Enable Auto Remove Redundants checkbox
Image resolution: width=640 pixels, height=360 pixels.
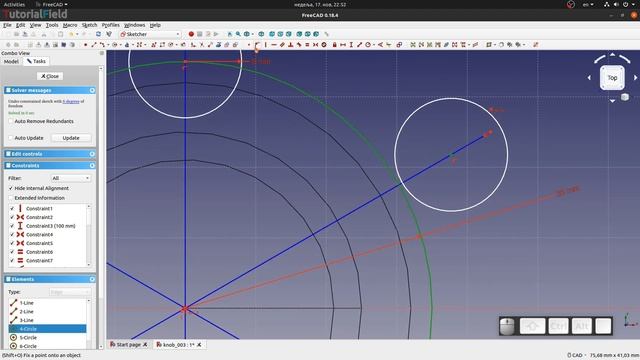[x=11, y=121]
